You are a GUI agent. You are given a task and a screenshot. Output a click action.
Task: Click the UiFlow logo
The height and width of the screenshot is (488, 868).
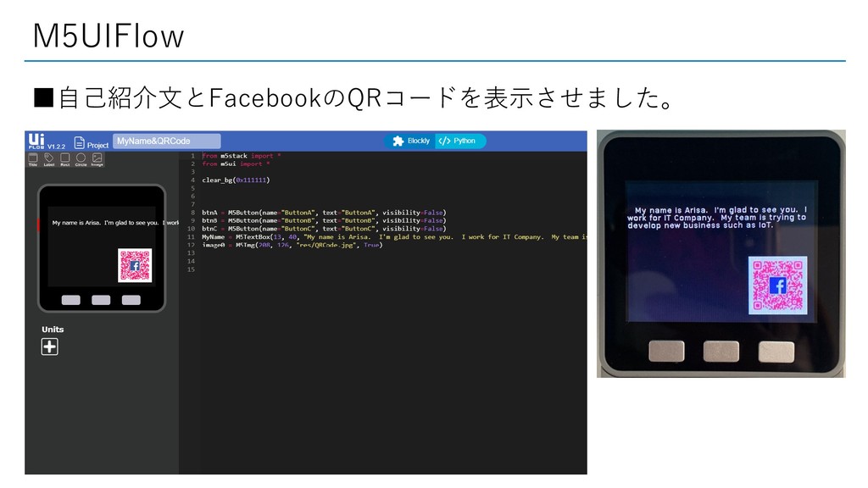pos(36,141)
